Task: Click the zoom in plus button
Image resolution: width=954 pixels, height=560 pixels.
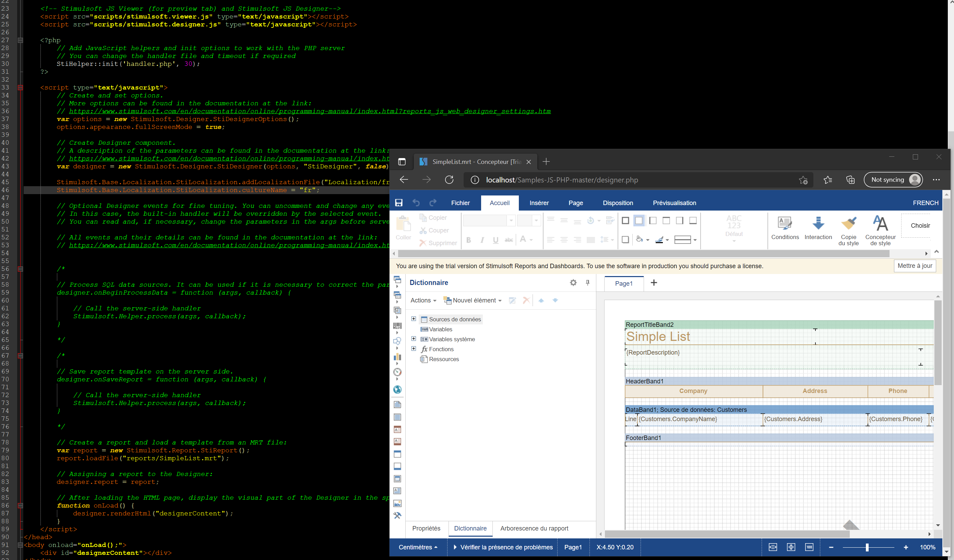Action: click(906, 548)
